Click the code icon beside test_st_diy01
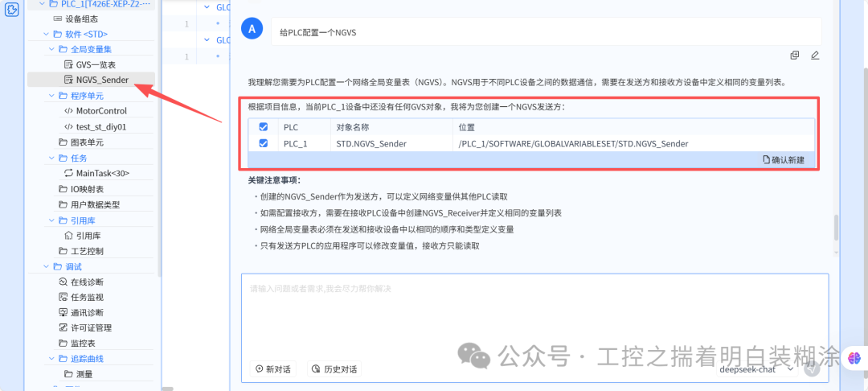 point(68,127)
